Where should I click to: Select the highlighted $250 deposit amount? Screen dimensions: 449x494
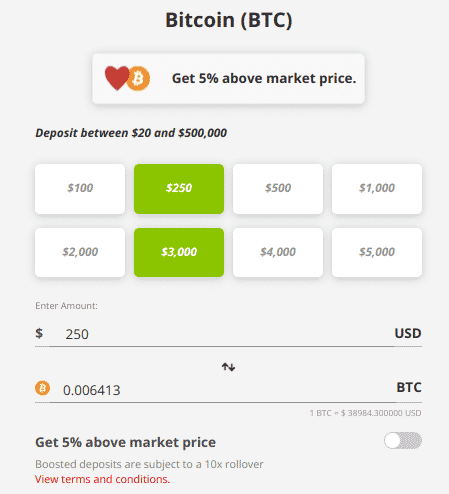(179, 189)
